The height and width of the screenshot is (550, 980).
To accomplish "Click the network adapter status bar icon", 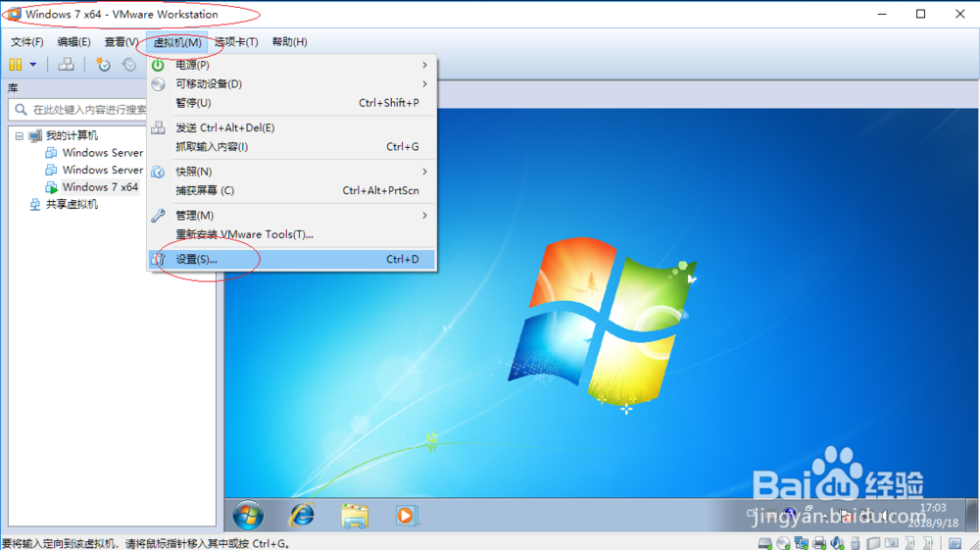I will click(802, 543).
